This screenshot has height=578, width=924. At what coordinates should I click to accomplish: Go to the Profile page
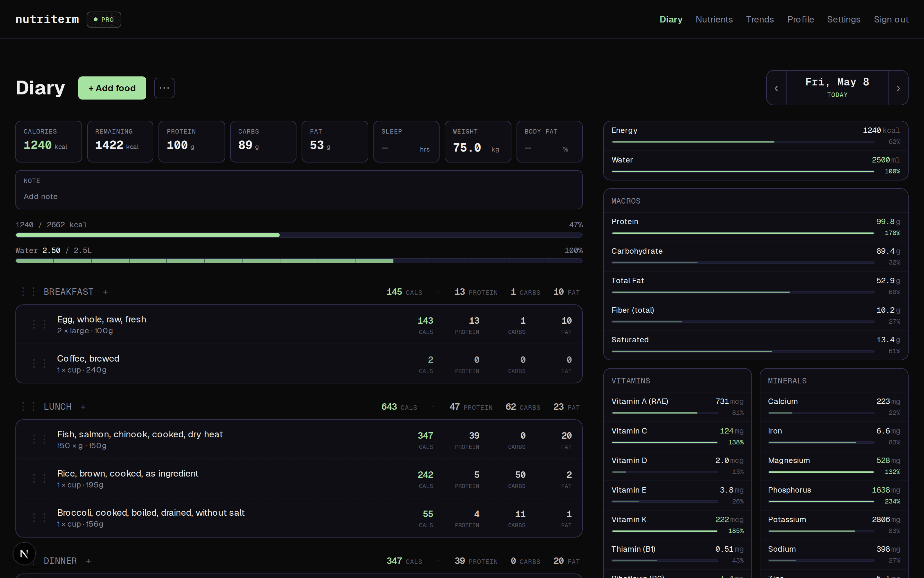(800, 20)
